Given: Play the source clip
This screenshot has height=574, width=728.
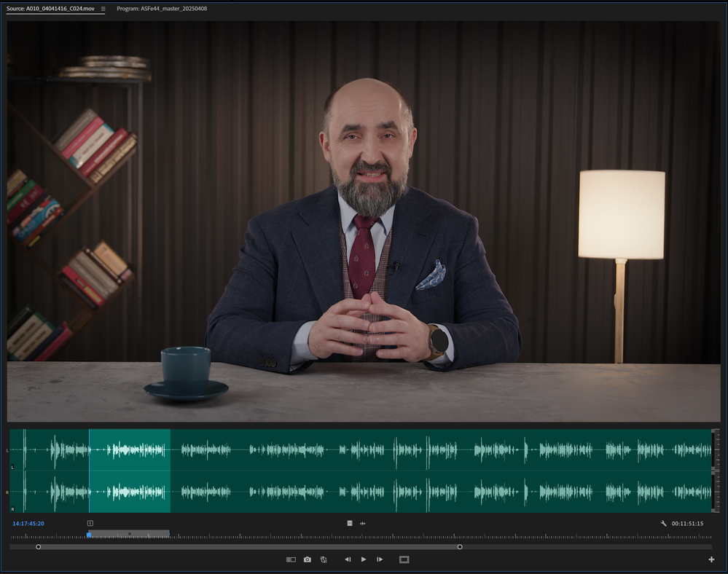Looking at the screenshot, I should (364, 559).
